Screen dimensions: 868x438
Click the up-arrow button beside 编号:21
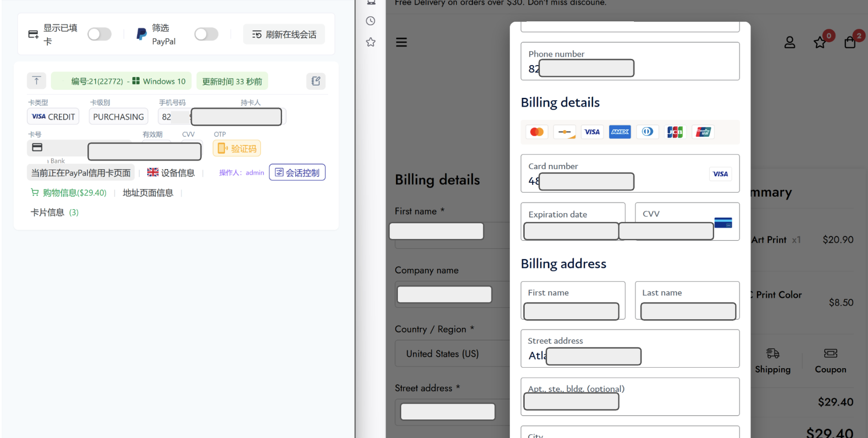(37, 81)
